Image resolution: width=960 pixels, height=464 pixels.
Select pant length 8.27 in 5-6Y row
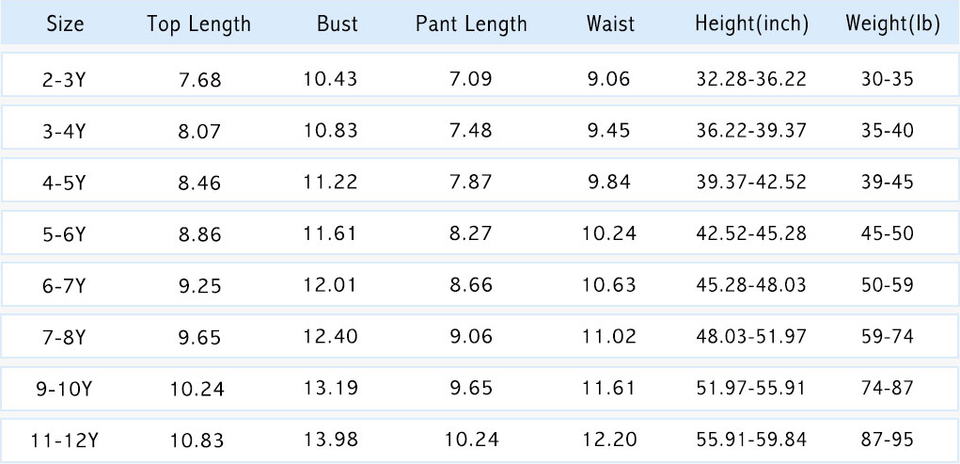pyautogui.click(x=469, y=234)
